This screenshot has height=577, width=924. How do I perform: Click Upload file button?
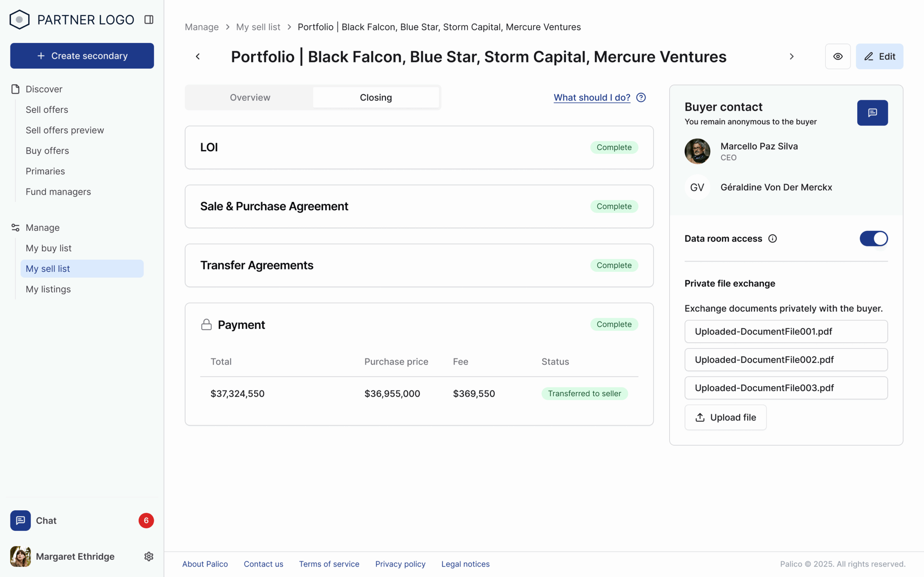coord(725,417)
